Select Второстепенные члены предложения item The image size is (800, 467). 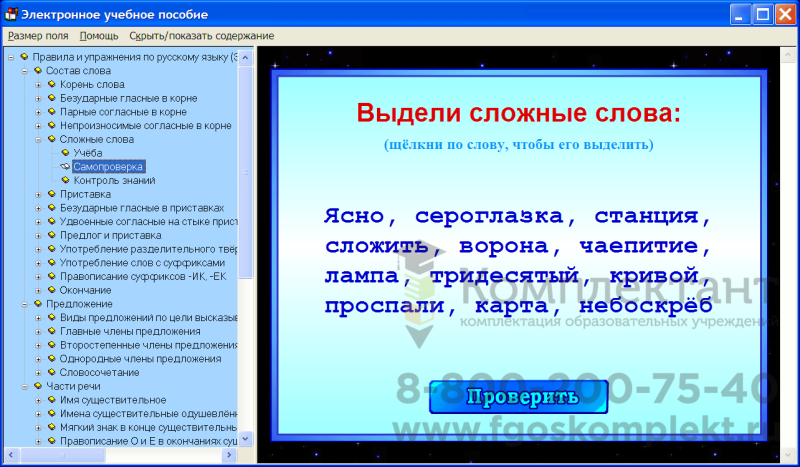(x=148, y=345)
